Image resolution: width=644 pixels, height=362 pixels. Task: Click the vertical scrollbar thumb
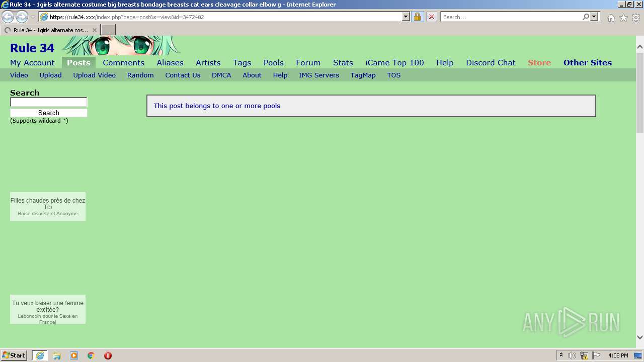coord(640,92)
